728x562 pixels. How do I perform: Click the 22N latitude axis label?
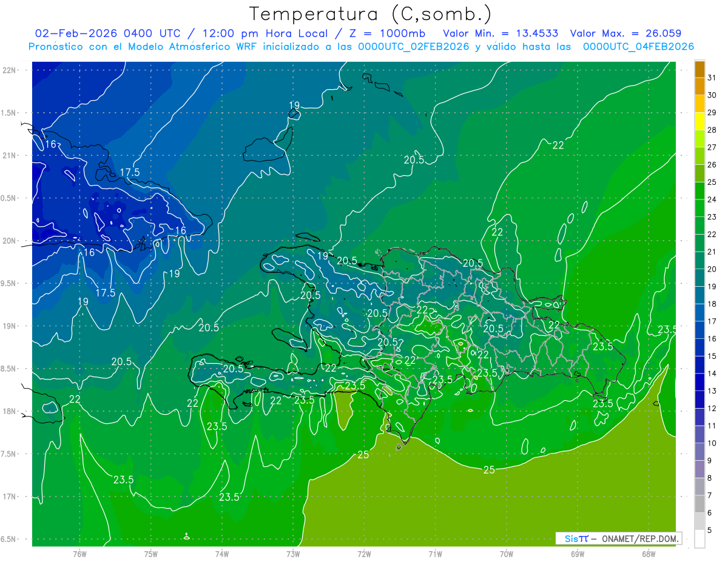tap(10, 70)
